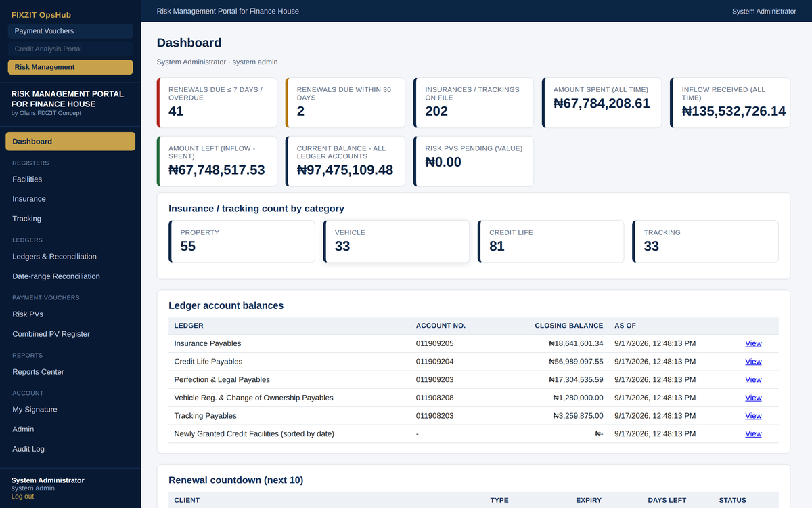This screenshot has height=508, width=812.
Task: Click account number 011909203
Action: pos(435,380)
